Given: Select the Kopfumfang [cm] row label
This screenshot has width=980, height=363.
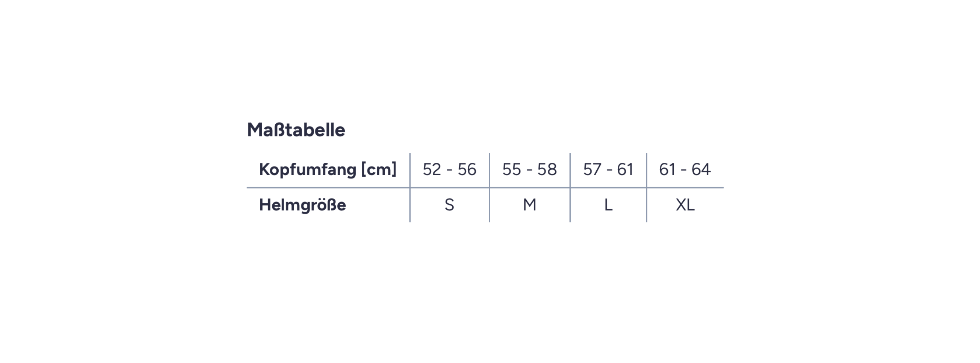Looking at the screenshot, I should tap(328, 169).
